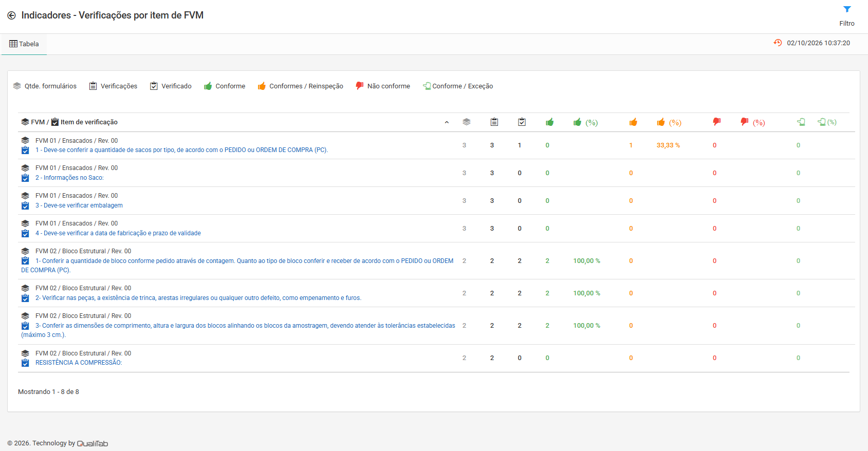Sort by green thumbs-up Conforme column
This screenshot has height=451, width=868.
pos(549,122)
